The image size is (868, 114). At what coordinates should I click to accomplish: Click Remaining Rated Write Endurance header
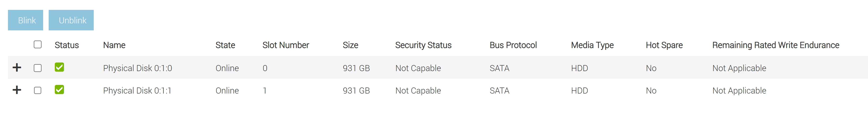776,45
